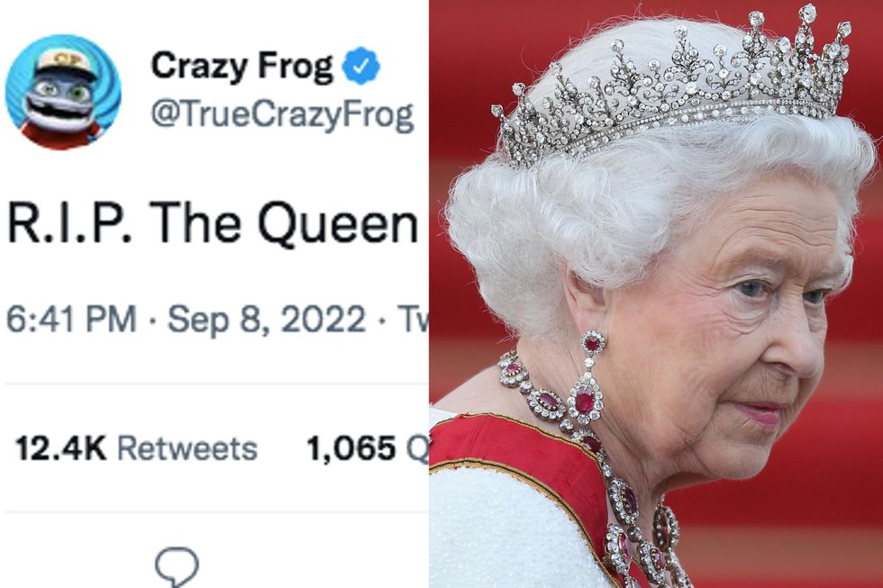The height and width of the screenshot is (588, 883).
Task: Click the ruby drop earring
Action: click(588, 383)
